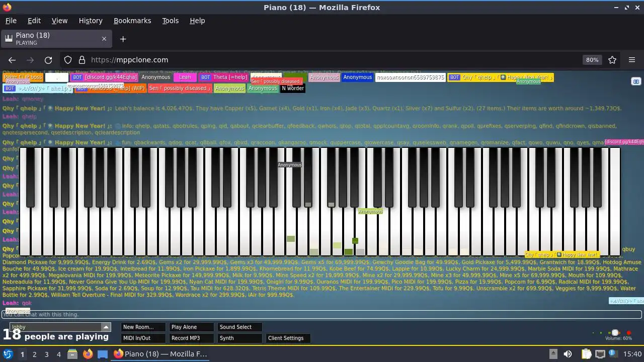Click the 15:40 clock in the tray
The height and width of the screenshot is (362, 644).
pyautogui.click(x=632, y=354)
